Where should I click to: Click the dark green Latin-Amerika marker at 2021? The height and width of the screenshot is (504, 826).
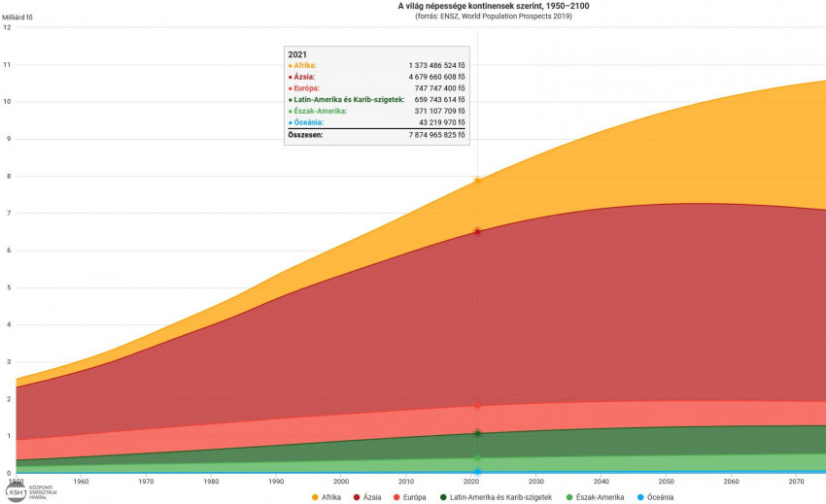tap(477, 433)
